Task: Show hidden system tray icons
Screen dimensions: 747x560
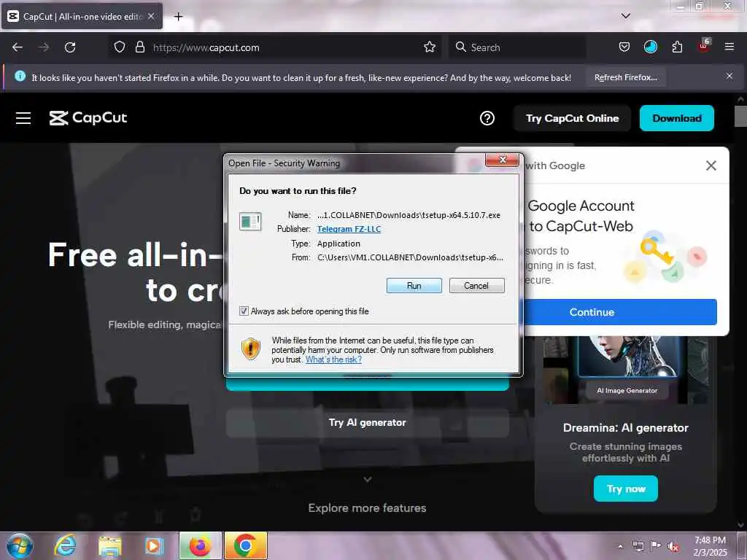Action: pyautogui.click(x=620, y=546)
